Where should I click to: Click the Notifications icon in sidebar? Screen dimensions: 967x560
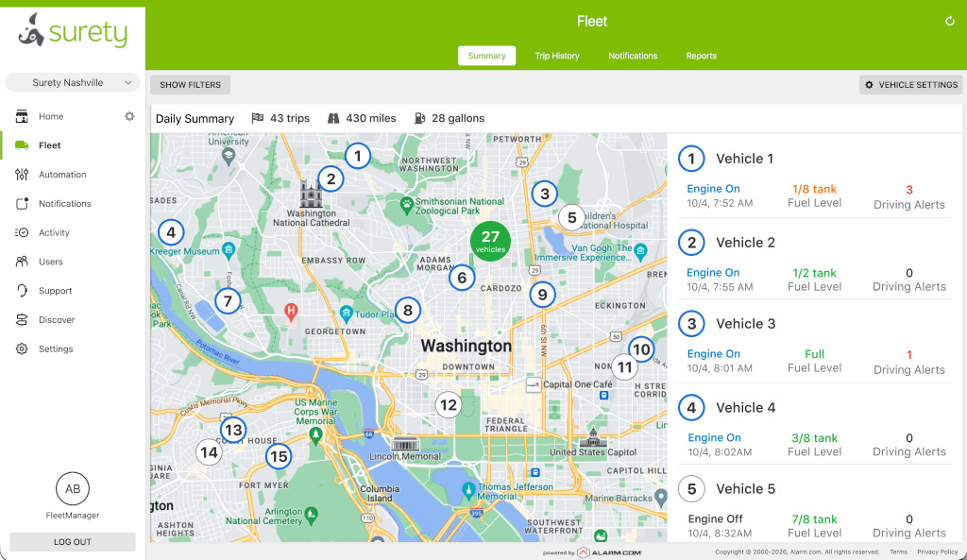click(22, 204)
